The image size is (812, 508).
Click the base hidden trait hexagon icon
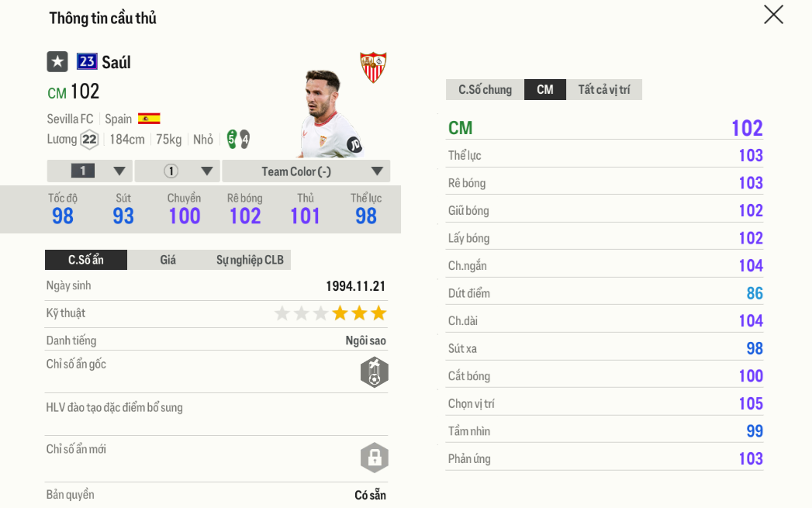pyautogui.click(x=374, y=372)
